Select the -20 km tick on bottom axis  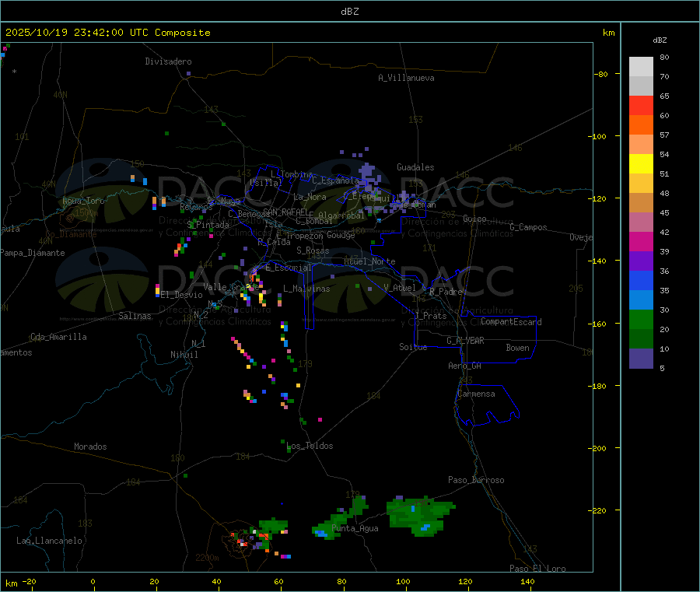coord(29,581)
